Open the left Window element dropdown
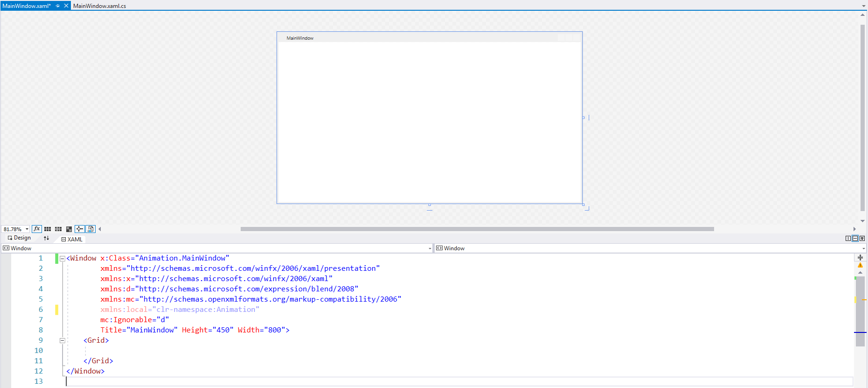868x388 pixels. tap(430, 248)
